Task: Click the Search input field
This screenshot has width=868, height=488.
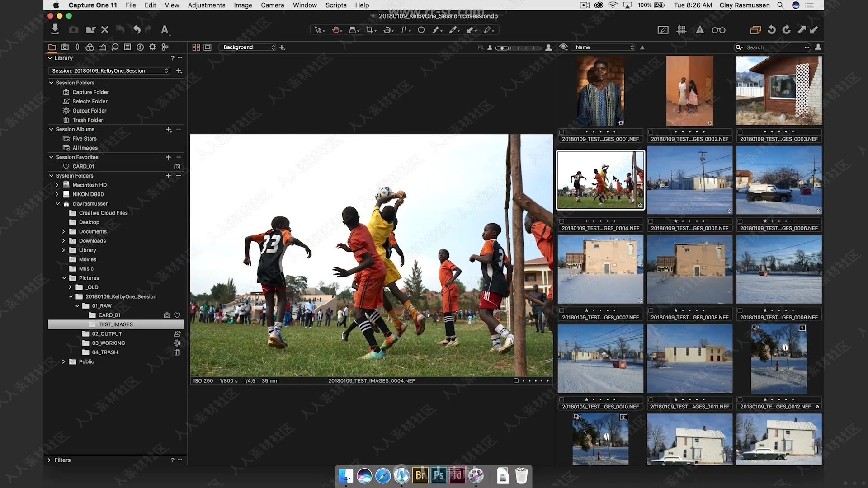Action: point(773,47)
